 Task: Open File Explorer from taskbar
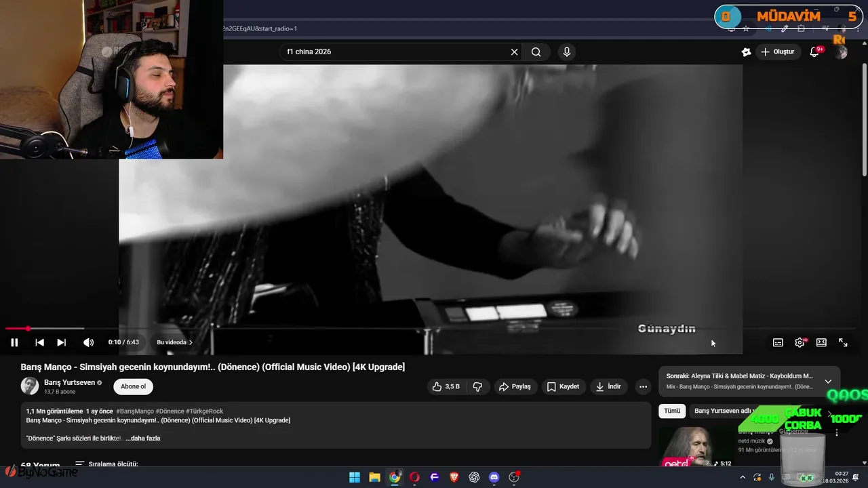tap(374, 477)
